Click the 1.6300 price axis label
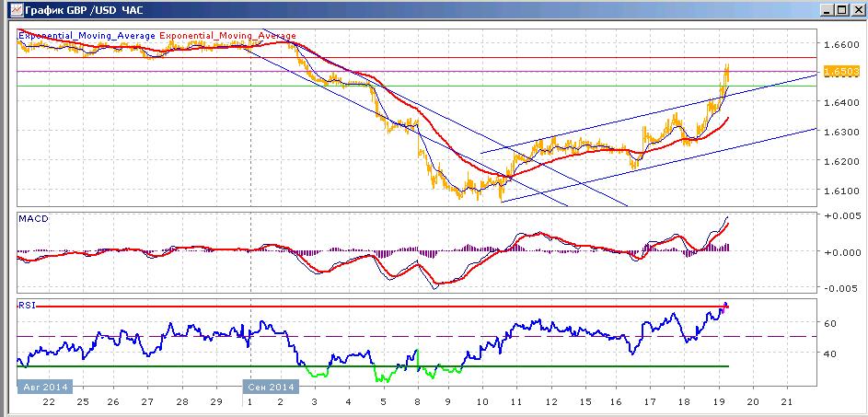This screenshot has height=417, width=868. point(841,132)
